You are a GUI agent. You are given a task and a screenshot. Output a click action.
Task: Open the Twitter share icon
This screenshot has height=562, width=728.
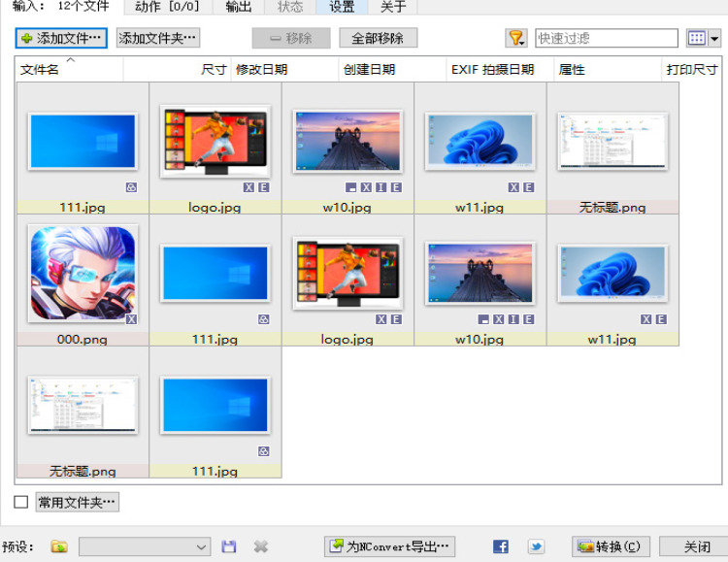536,546
